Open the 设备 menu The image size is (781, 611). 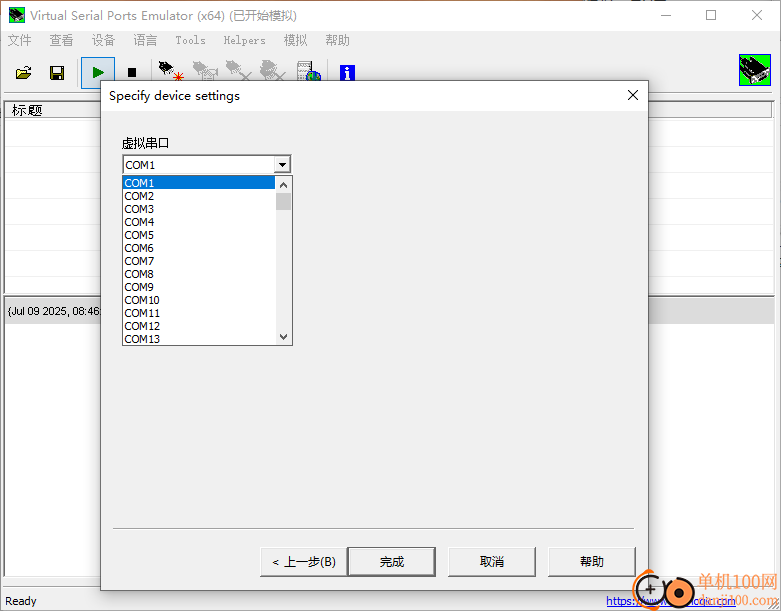coord(103,40)
